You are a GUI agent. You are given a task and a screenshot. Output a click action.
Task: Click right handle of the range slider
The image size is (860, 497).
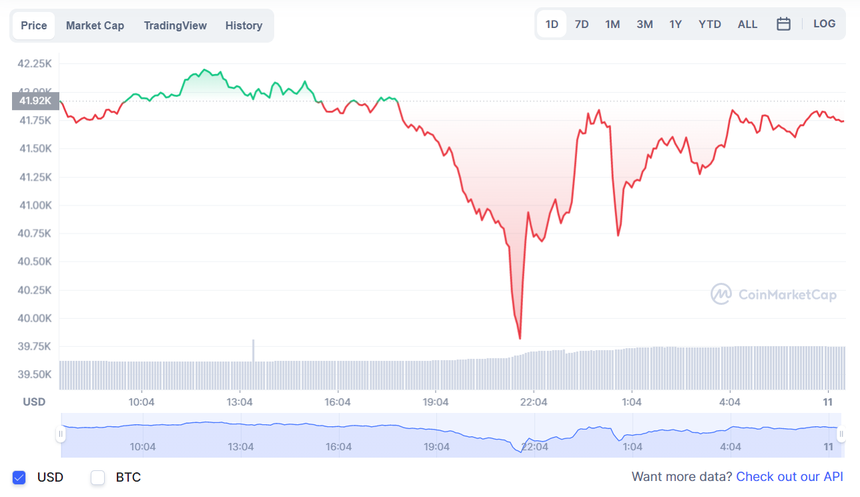click(x=842, y=434)
